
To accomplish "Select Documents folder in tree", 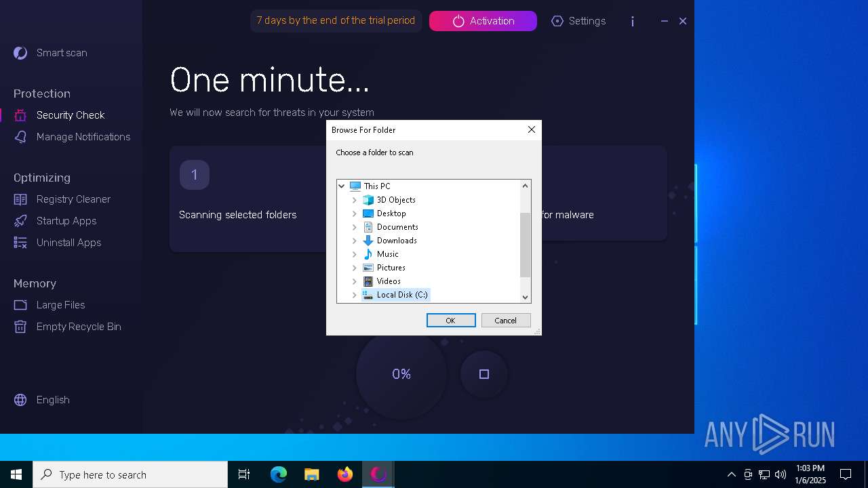I will click(397, 227).
